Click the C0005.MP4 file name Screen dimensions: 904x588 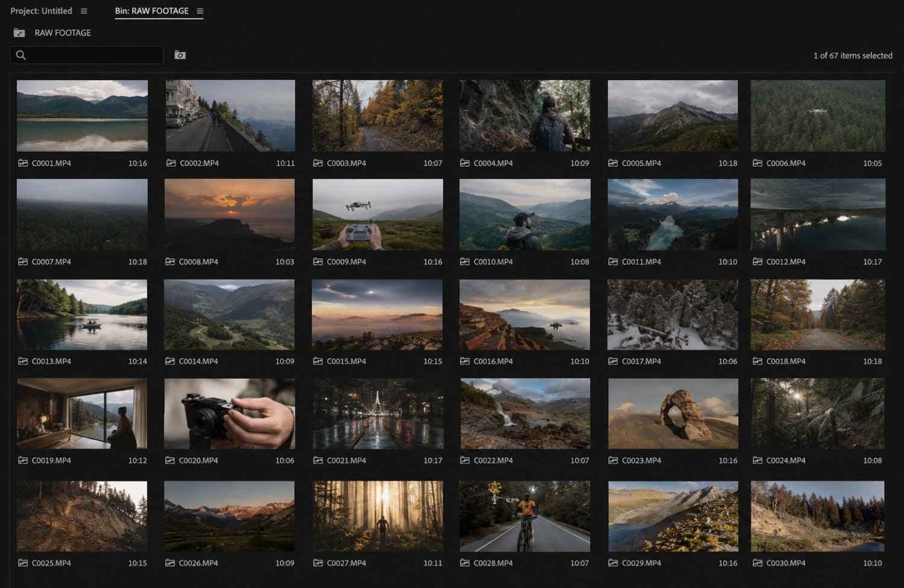click(x=641, y=163)
